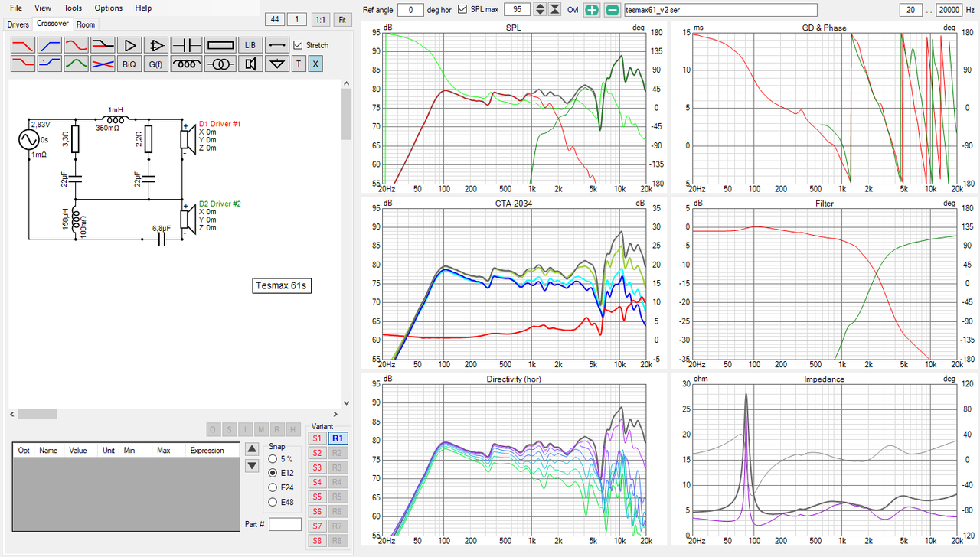The height and width of the screenshot is (557, 980).
Task: Remove overlay with the green minus button
Action: coord(612,10)
